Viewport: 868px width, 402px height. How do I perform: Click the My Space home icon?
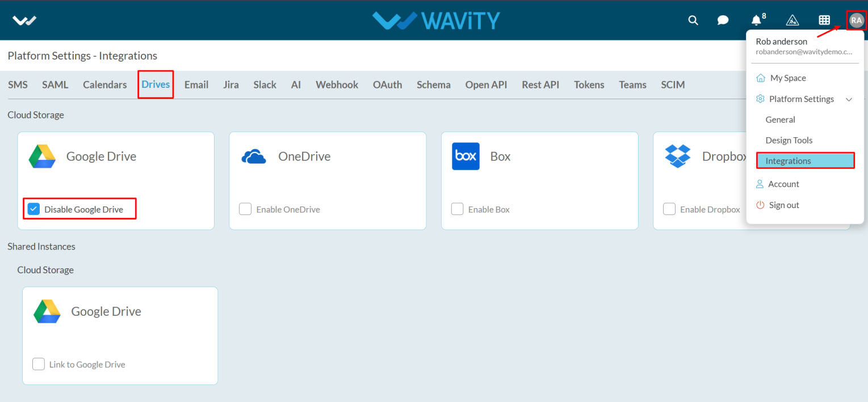click(x=761, y=78)
